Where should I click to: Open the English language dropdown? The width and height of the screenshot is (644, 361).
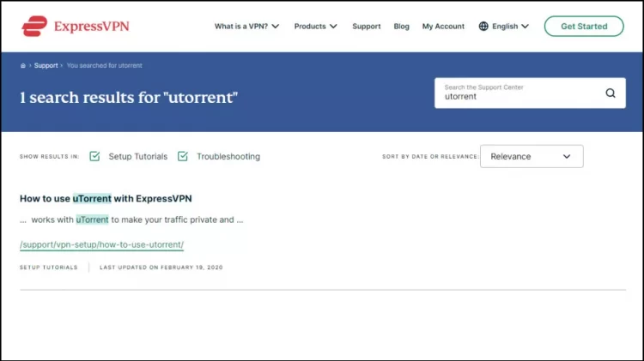[x=511, y=27]
